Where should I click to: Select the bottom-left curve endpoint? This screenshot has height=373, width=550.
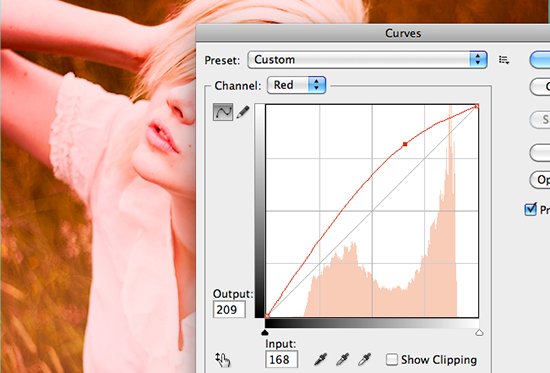(x=267, y=316)
